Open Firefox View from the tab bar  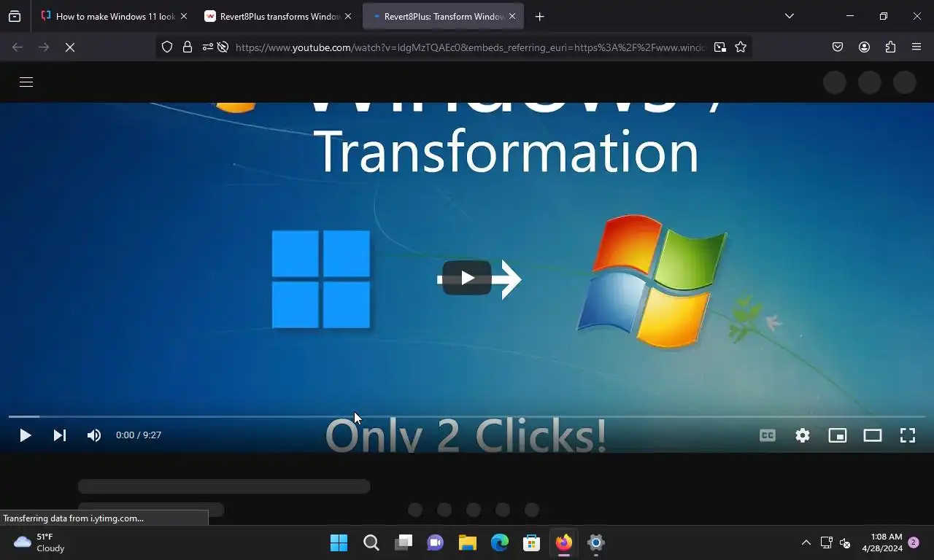pos(15,16)
